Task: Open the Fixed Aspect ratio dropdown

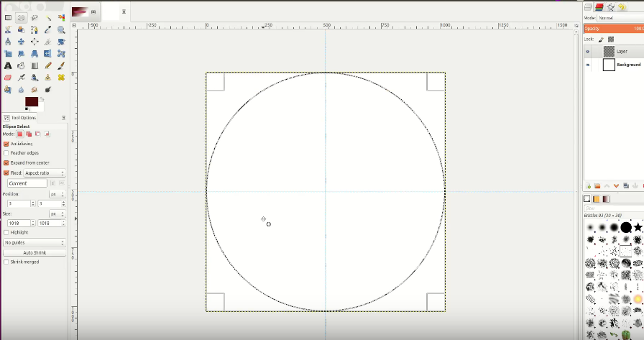Action: [45, 173]
